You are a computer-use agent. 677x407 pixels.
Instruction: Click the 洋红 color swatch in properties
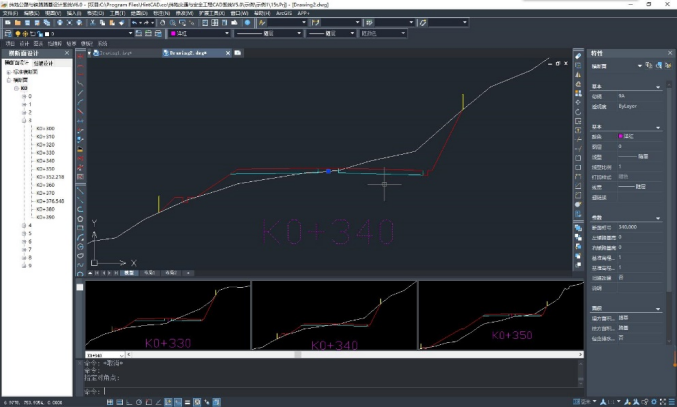tap(622, 135)
